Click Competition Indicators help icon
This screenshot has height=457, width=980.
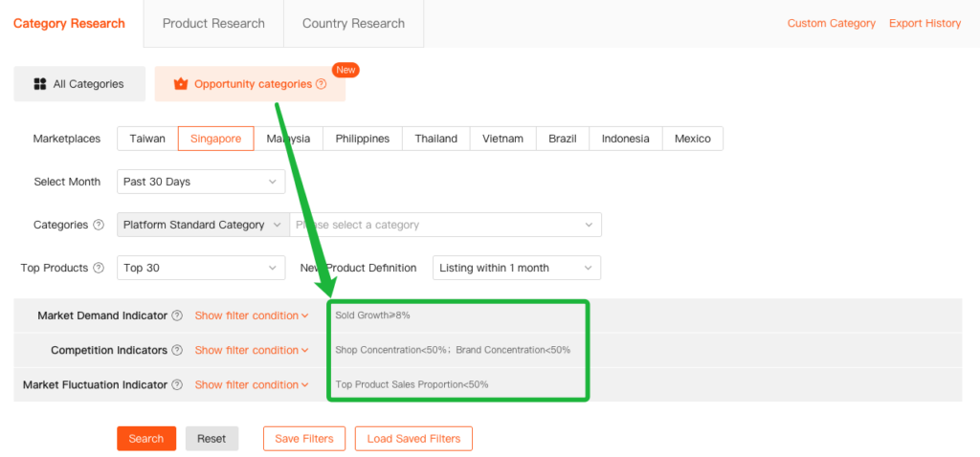point(177,351)
